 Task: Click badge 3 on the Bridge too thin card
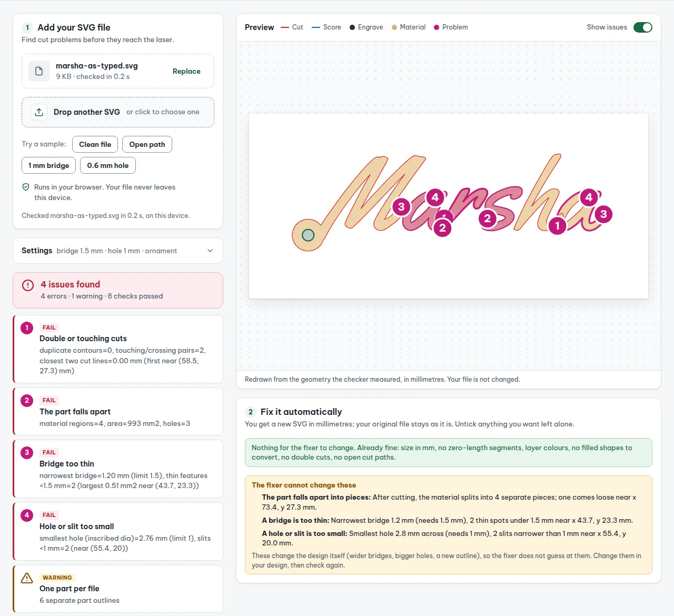tap(27, 452)
